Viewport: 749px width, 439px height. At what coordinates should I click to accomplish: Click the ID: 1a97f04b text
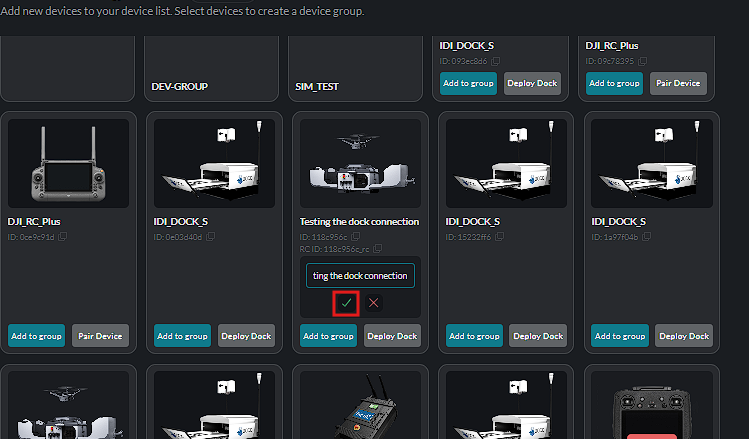pos(615,237)
